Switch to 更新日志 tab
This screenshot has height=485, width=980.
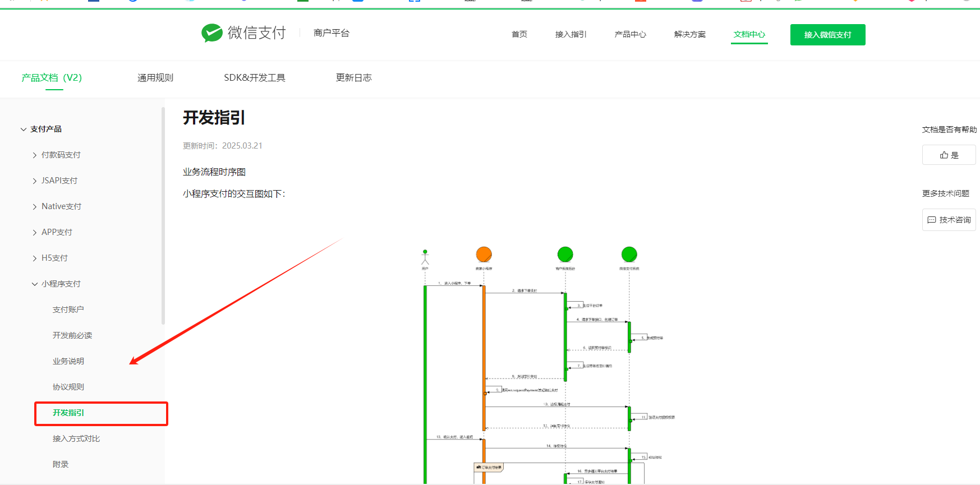(x=353, y=77)
